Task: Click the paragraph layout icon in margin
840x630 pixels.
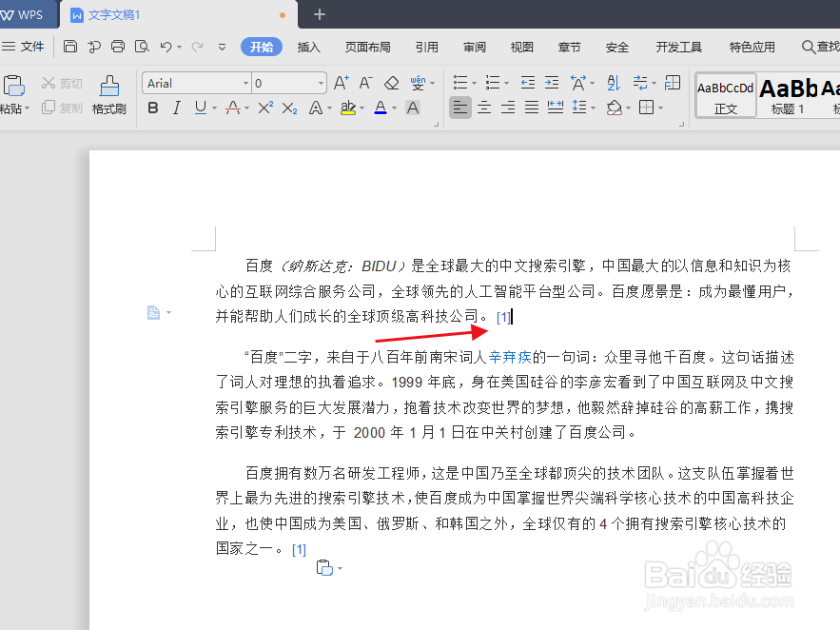Action: pos(154,312)
